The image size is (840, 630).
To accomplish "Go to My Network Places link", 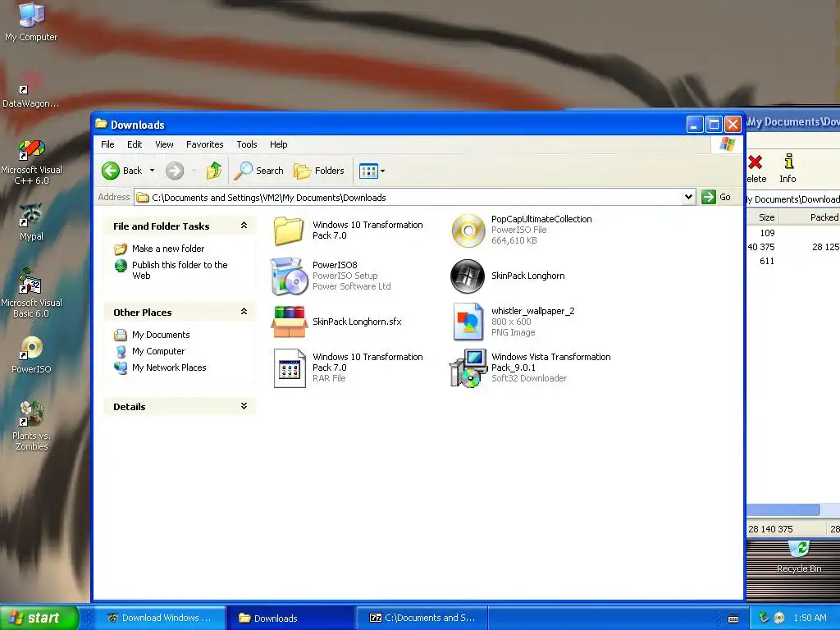I will (169, 367).
